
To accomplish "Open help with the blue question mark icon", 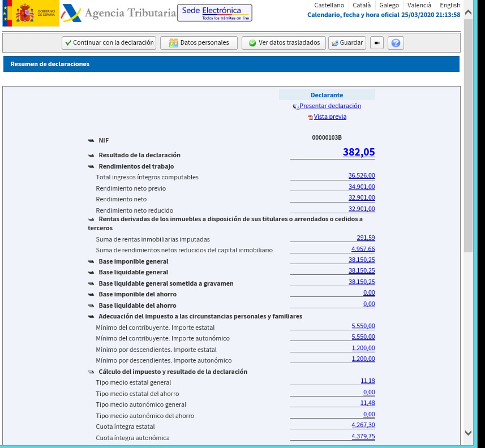I will (396, 43).
